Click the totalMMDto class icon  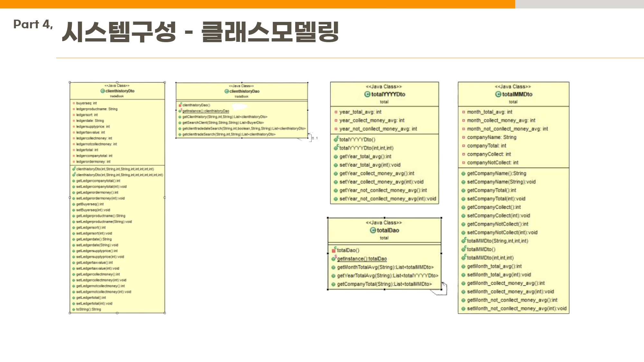click(x=498, y=94)
